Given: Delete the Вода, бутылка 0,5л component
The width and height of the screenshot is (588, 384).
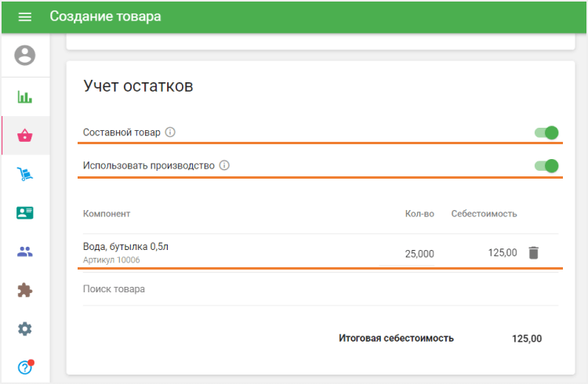Looking at the screenshot, I should [534, 253].
